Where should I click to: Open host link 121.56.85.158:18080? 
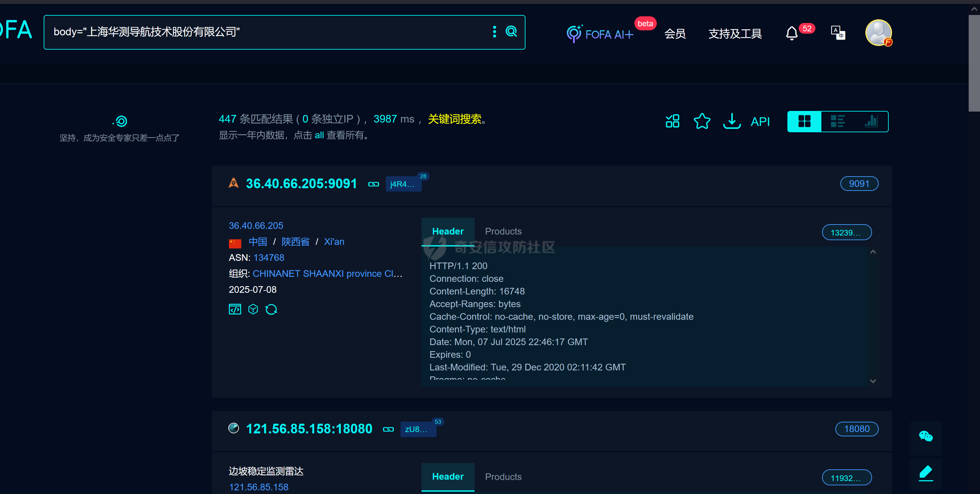309,429
